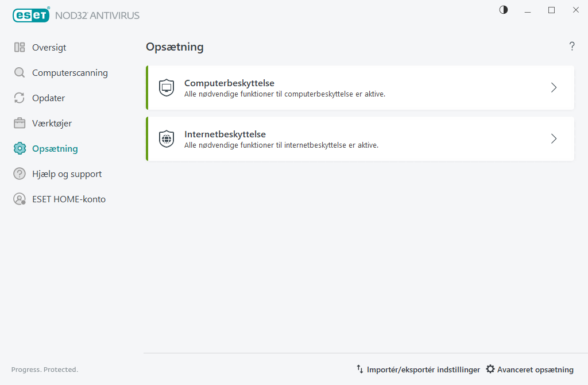Go to Computerscanning in the sidebar
Screen dimensions: 588x385
69,73
